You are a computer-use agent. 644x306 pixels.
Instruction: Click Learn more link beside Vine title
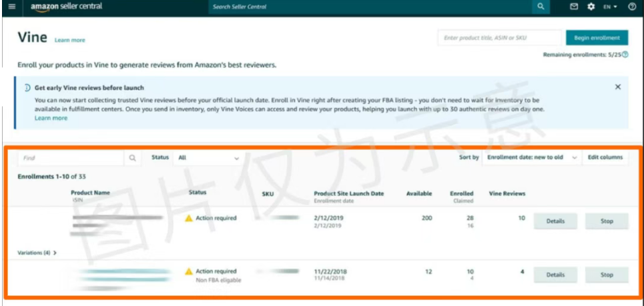click(x=70, y=40)
